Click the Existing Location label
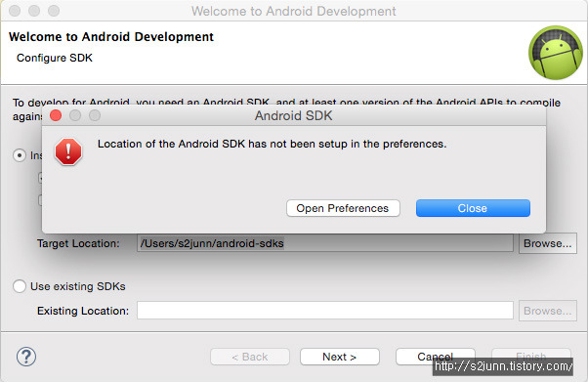The height and width of the screenshot is (382, 588). click(83, 311)
